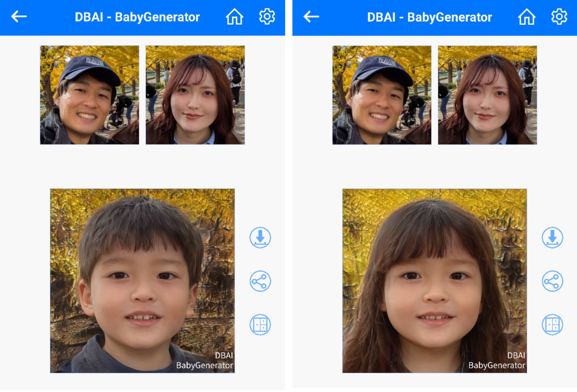This screenshot has height=392, width=577.
Task: Select mother photo thumbnail in right screen
Action: [x=487, y=95]
